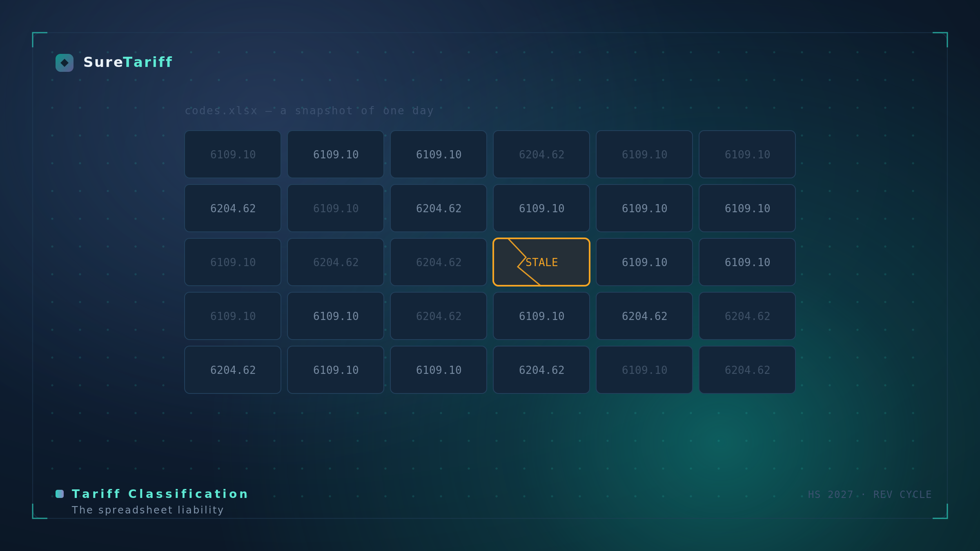980x551 pixels.
Task: Click the Tariff Classification heading
Action: (x=160, y=494)
